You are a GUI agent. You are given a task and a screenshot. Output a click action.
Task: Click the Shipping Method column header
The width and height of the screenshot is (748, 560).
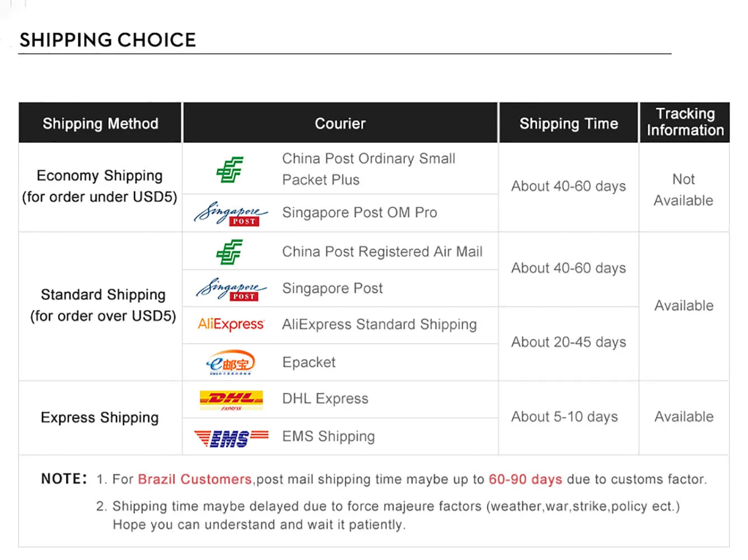coord(100,123)
